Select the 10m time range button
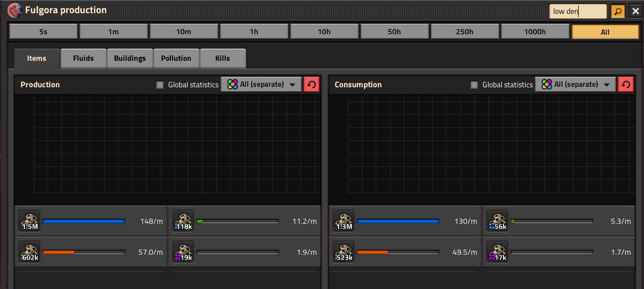Image resolution: width=644 pixels, height=289 pixels. coord(184,32)
